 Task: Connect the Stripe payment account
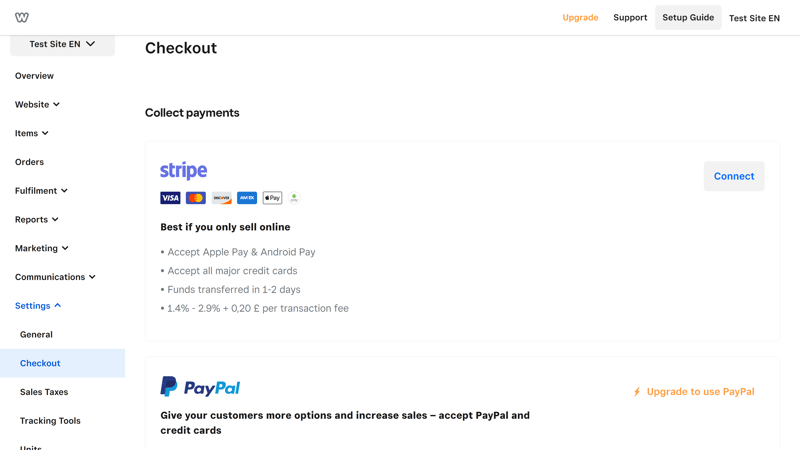pyautogui.click(x=734, y=176)
